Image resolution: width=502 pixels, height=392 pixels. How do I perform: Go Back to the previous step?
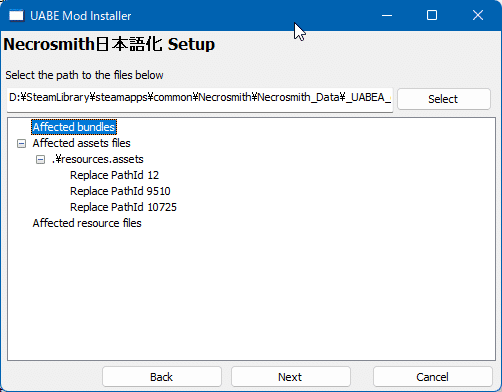(162, 377)
